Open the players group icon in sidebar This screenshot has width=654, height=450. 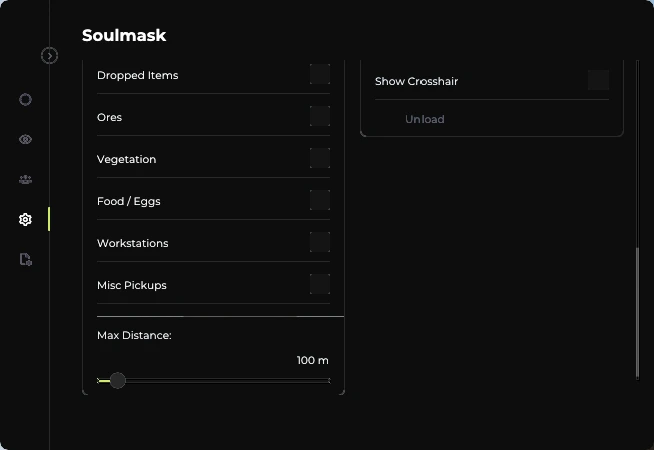point(25,180)
